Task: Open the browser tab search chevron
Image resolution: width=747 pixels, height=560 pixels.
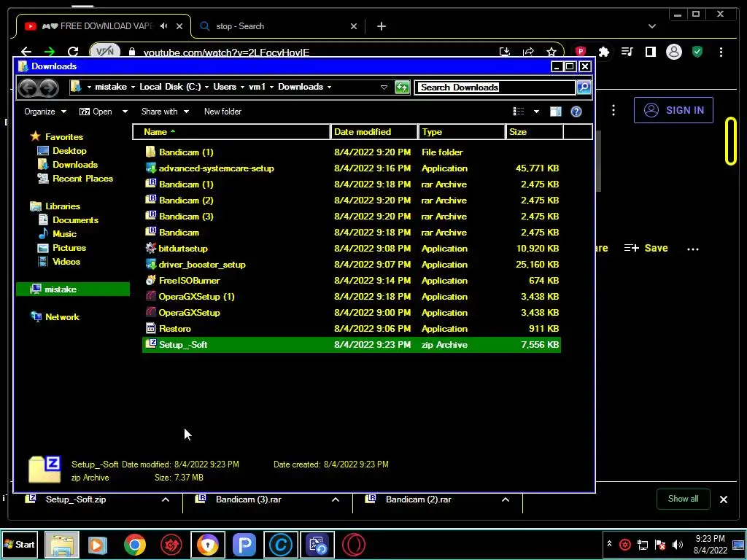Action: pos(652,26)
